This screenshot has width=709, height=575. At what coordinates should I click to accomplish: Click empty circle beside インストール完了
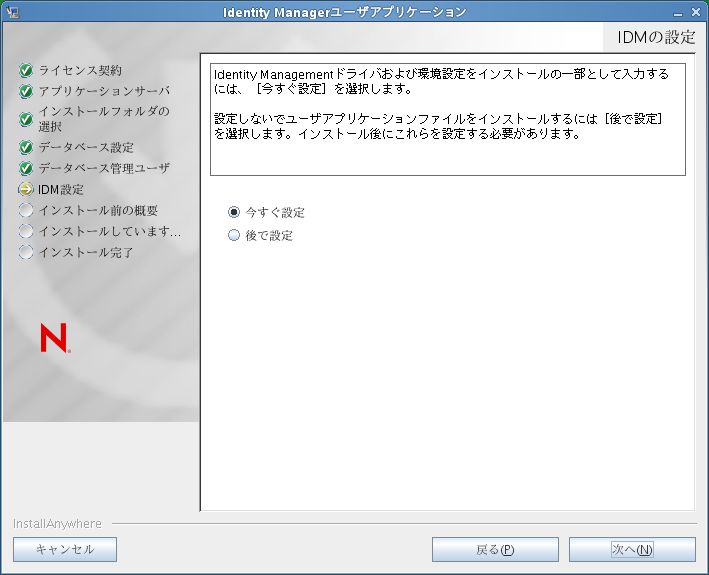coord(26,252)
